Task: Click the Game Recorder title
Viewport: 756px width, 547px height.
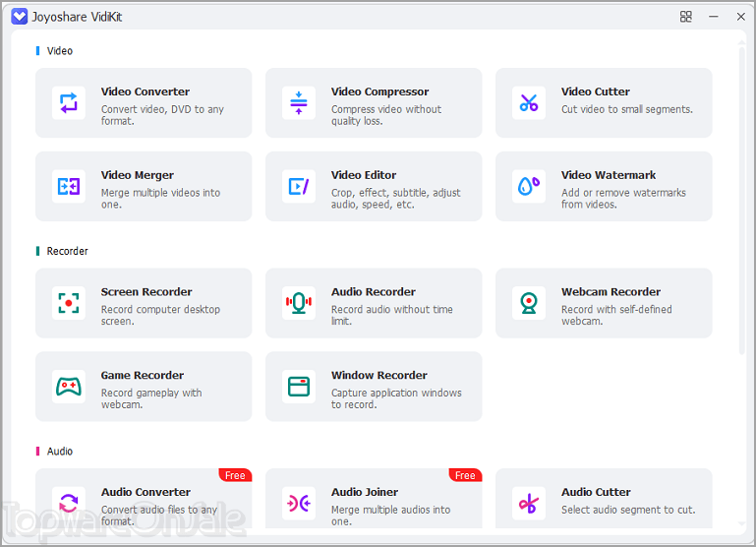Action: tap(143, 375)
